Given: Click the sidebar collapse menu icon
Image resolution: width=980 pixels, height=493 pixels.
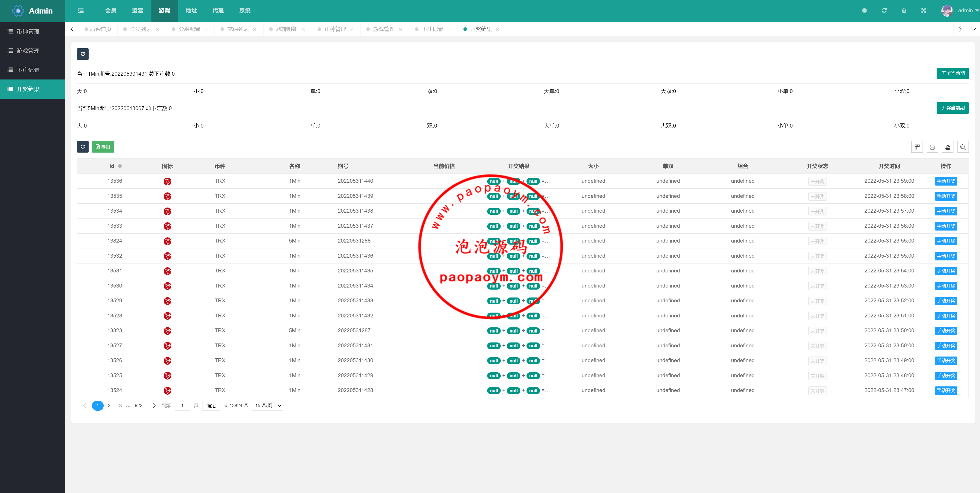Looking at the screenshot, I should 81,11.
